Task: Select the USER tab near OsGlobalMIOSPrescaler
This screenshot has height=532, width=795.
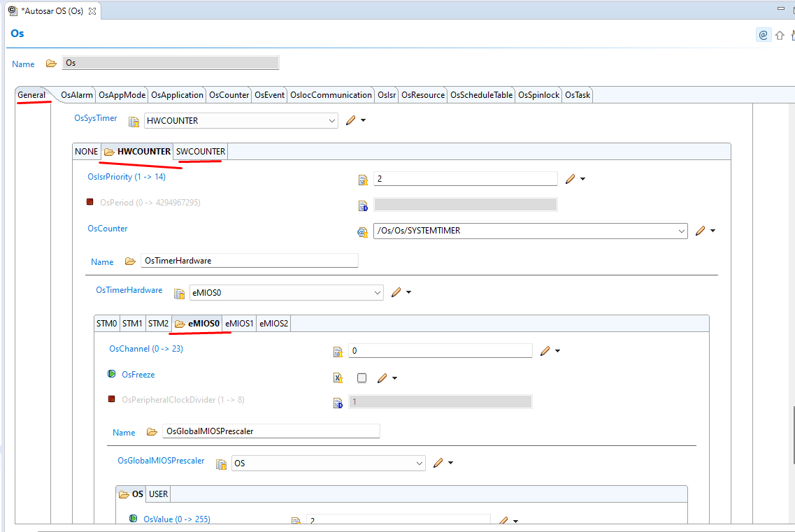Action: pos(158,494)
